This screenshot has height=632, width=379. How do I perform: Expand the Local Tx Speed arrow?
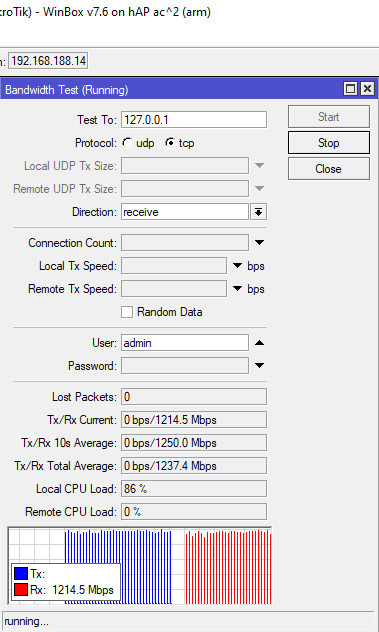pos(237,266)
